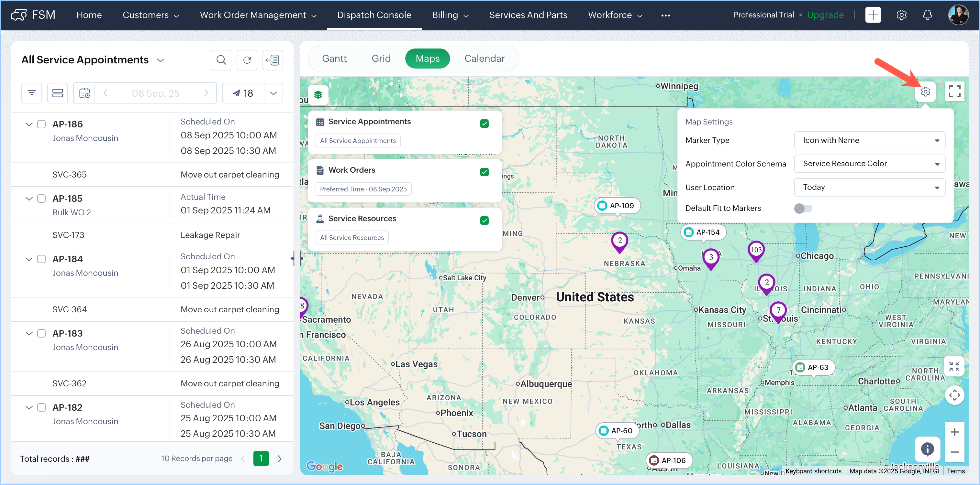Open the calendar date picker icon
980x485 pixels.
coord(84,93)
